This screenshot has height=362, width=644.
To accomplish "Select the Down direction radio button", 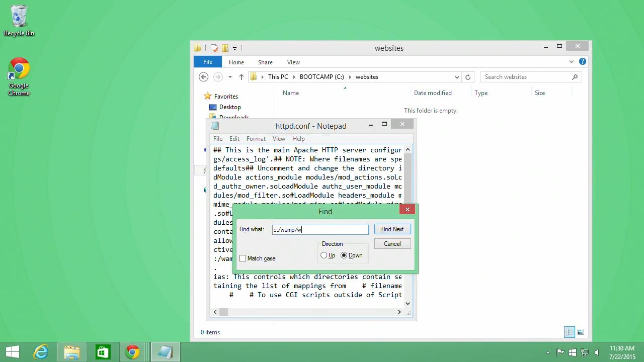I will click(344, 255).
